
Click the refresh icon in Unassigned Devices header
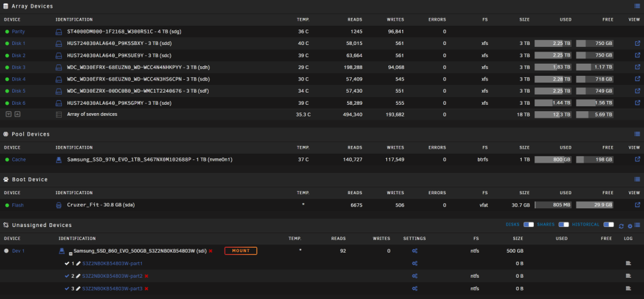click(x=621, y=226)
